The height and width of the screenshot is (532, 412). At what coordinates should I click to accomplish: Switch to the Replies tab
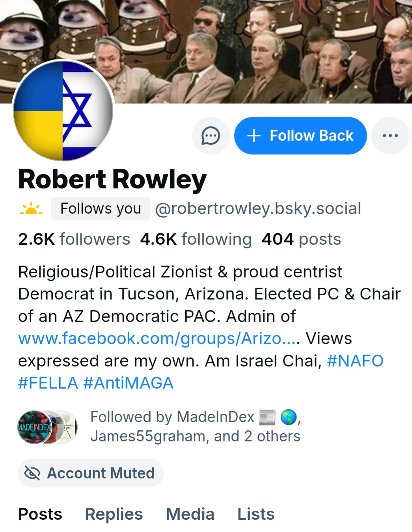[114, 514]
